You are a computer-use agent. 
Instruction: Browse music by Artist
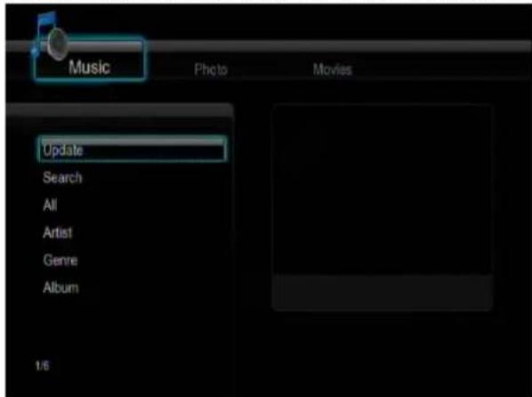pos(57,232)
